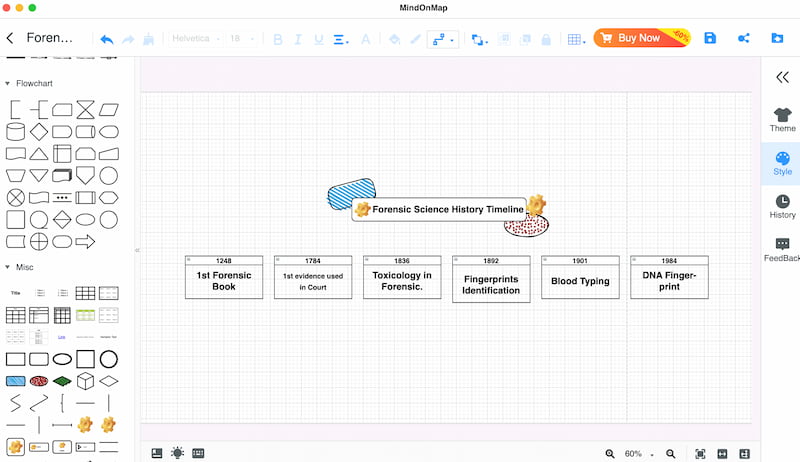
Task: Pick the parallelogram data flowchart shape
Action: tap(109, 110)
